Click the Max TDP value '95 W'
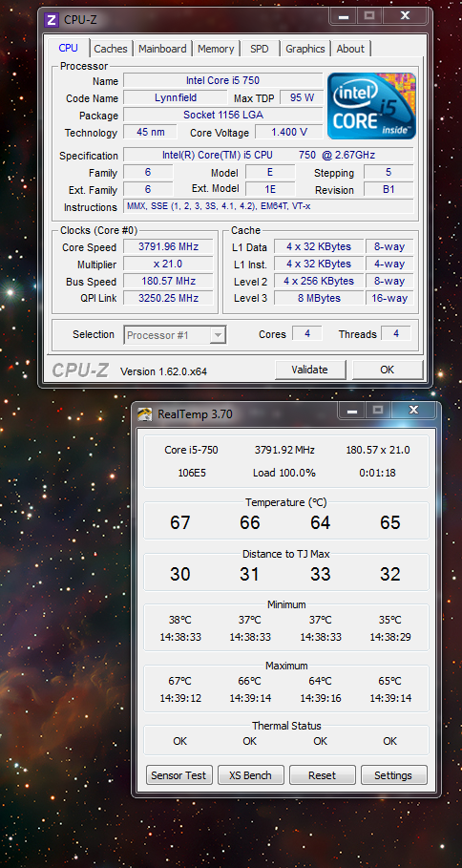This screenshot has height=868, width=462. click(x=302, y=97)
